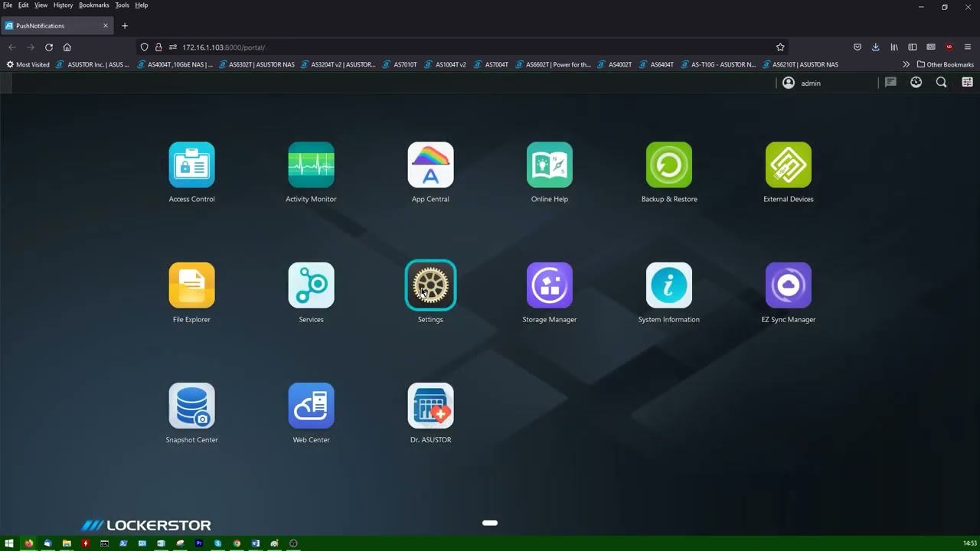Open the File menu
The width and height of the screenshot is (980, 551).
click(x=8, y=5)
